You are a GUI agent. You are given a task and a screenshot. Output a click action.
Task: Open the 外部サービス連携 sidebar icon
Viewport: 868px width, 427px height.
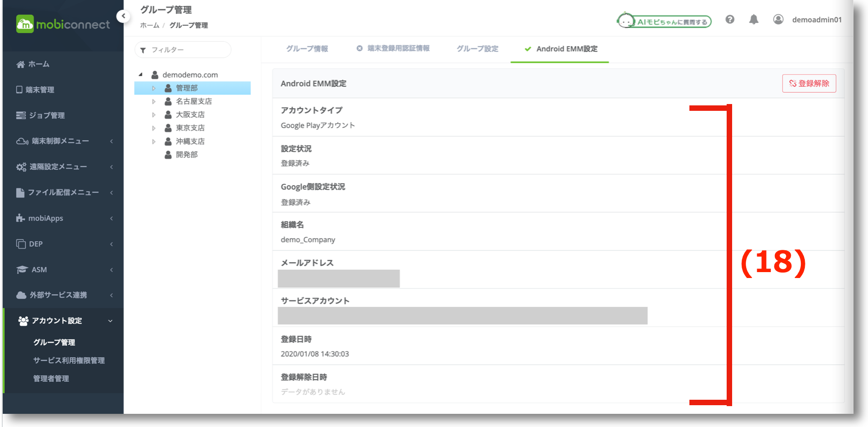[21, 295]
